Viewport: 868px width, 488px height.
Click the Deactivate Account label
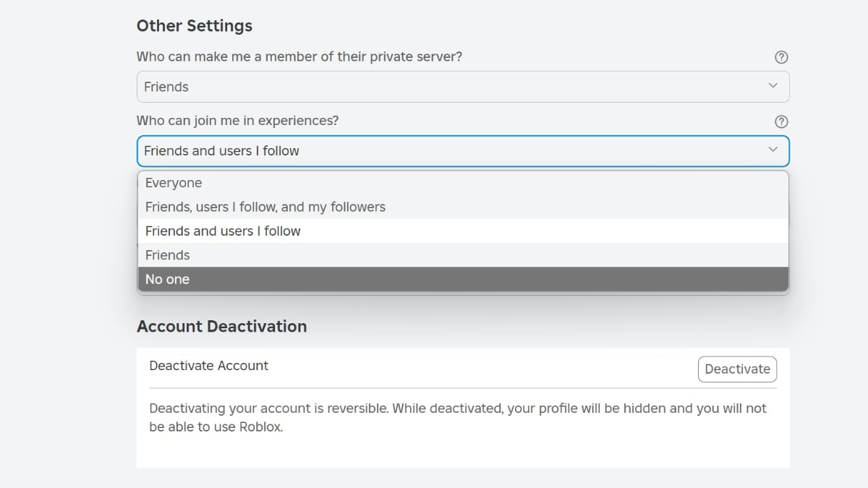(208, 366)
